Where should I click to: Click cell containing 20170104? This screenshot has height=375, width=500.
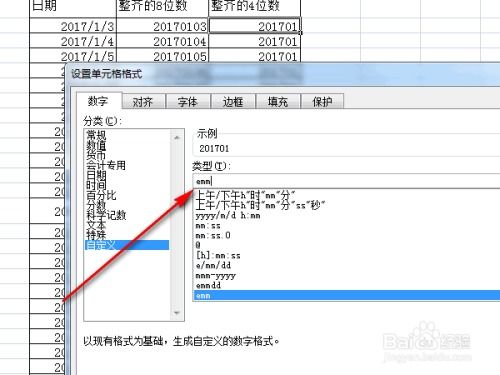click(162, 41)
